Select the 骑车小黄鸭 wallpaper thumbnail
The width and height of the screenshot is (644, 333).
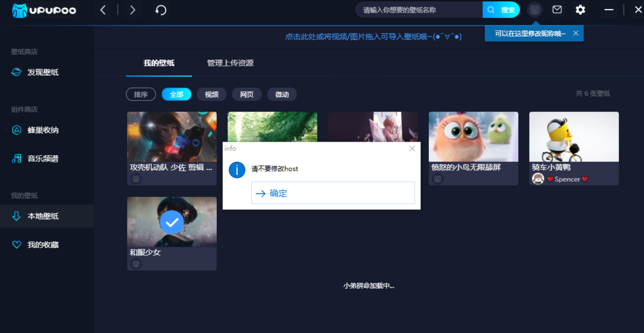(x=574, y=137)
